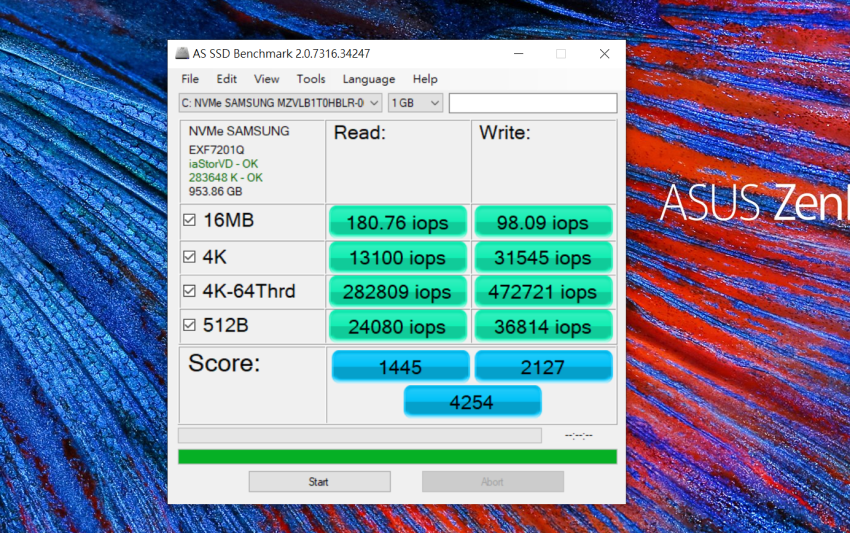Image resolution: width=850 pixels, height=533 pixels.
Task: Click the total score 4254
Action: (472, 402)
